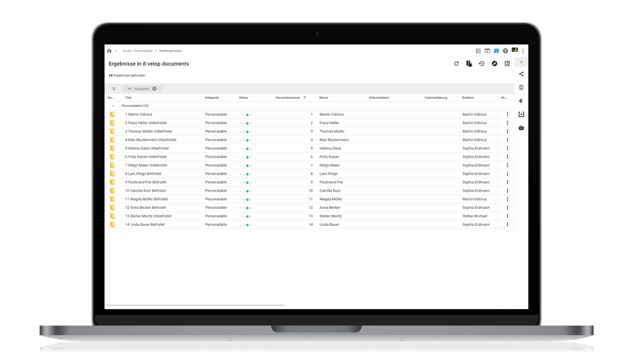The height and width of the screenshot is (364, 633).
Task: Collapse the right side panel
Action: coord(521,62)
